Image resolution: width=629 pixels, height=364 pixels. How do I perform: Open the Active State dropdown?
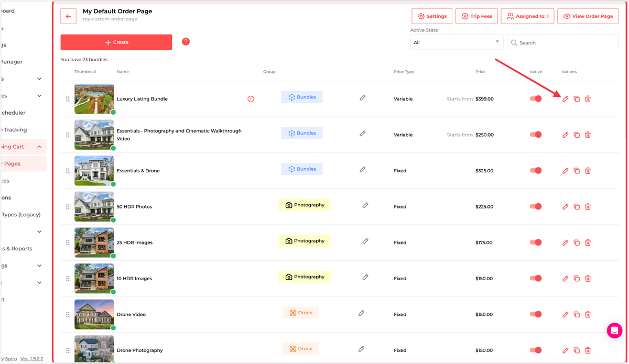457,42
